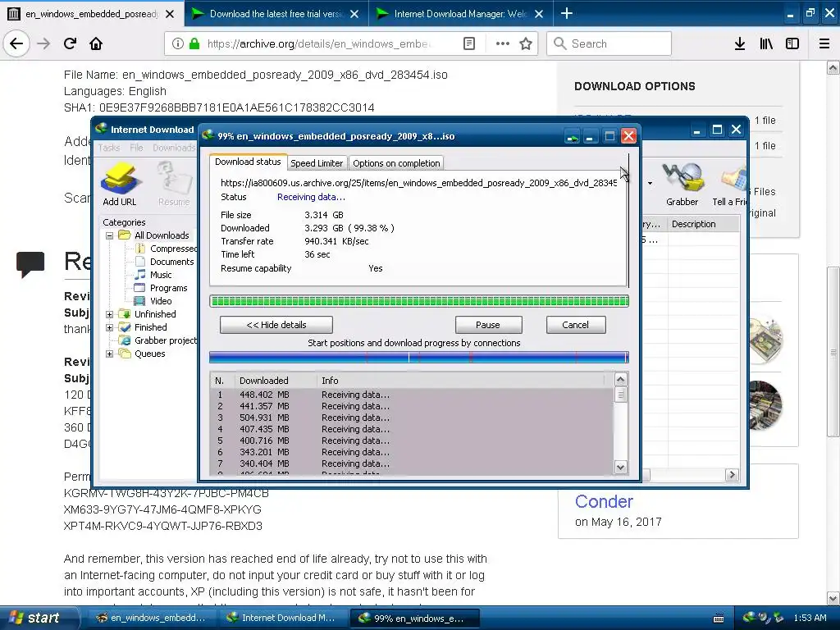Pause the current download

point(488,325)
